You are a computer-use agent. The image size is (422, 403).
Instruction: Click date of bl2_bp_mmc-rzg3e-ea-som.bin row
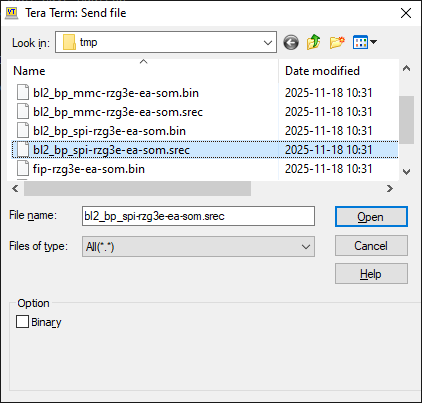coord(329,93)
